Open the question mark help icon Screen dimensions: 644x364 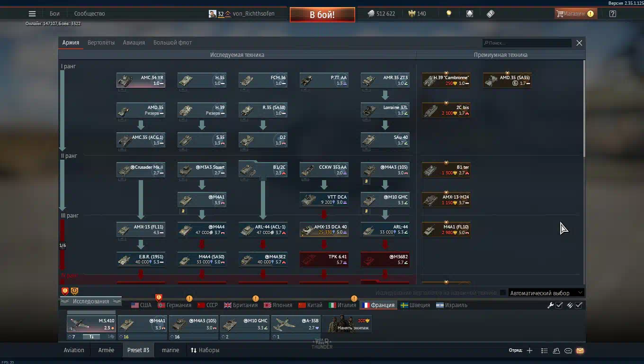[x=613, y=14]
